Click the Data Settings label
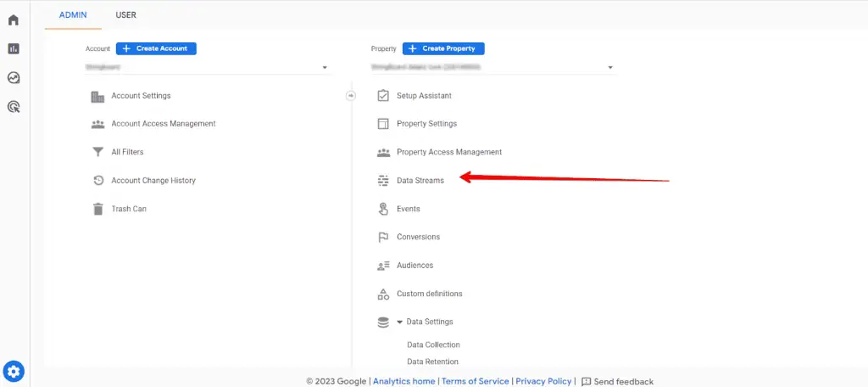The height and width of the screenshot is (387, 868). pyautogui.click(x=430, y=322)
